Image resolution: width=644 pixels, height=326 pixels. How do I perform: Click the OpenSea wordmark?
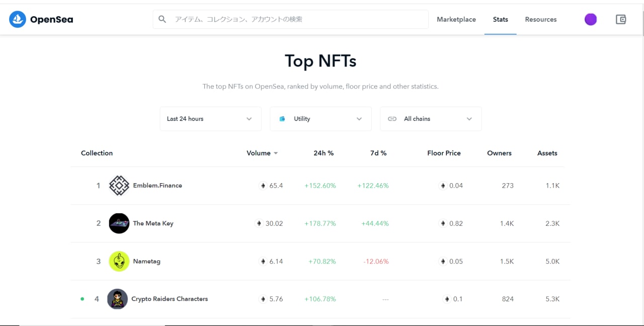tap(51, 20)
